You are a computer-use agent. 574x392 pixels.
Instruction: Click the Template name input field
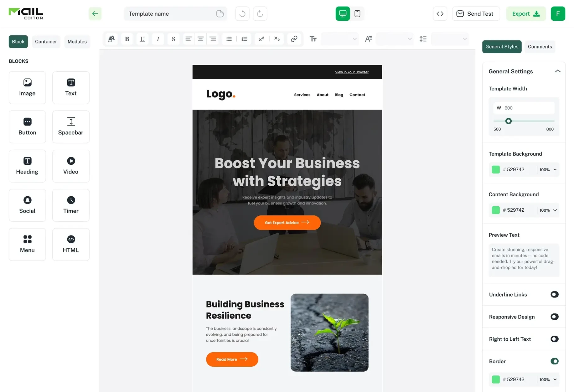pos(171,14)
